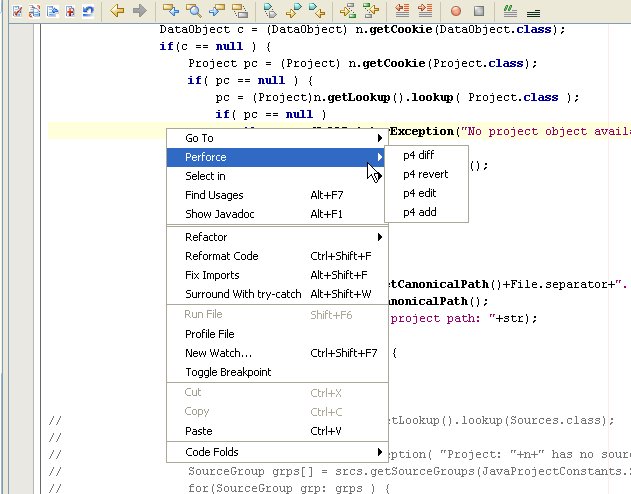Click the code line 'DataObject c = (DataObject) n.getCookie'
Image resolution: width=631 pixels, height=494 pixels.
[x=362, y=30]
